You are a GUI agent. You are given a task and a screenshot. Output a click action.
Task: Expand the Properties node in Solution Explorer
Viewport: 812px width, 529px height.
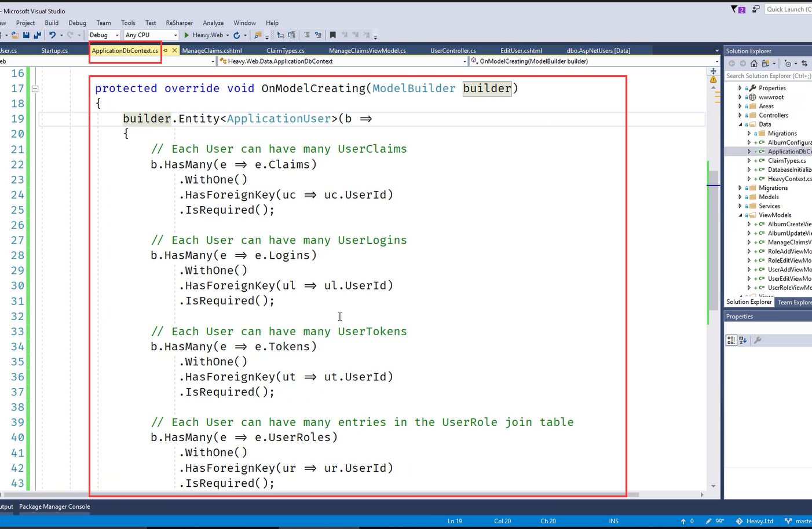click(x=740, y=88)
